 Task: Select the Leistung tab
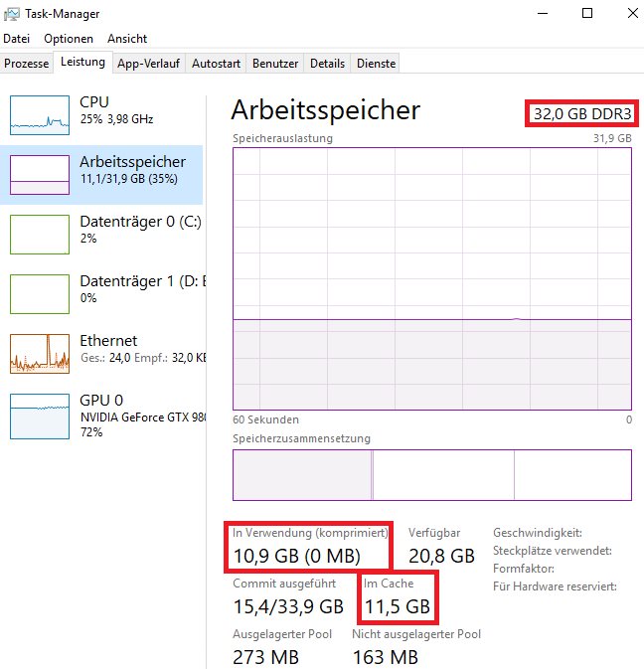[x=82, y=62]
